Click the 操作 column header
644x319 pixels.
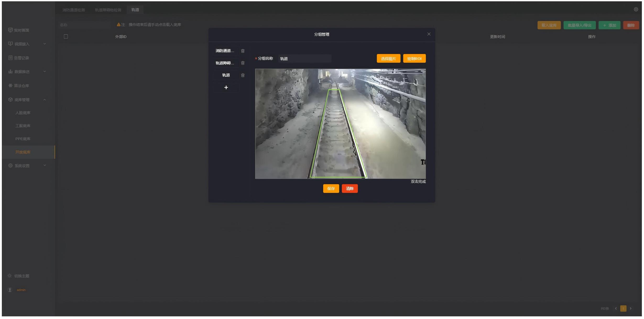[x=592, y=37]
